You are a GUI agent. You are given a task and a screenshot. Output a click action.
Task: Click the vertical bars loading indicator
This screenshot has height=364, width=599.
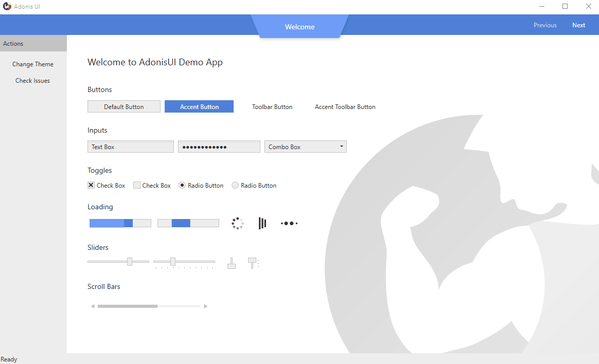[262, 223]
